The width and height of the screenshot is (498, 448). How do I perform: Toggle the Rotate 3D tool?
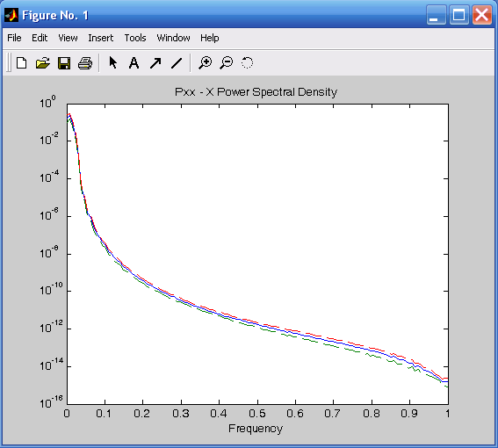pos(247,62)
